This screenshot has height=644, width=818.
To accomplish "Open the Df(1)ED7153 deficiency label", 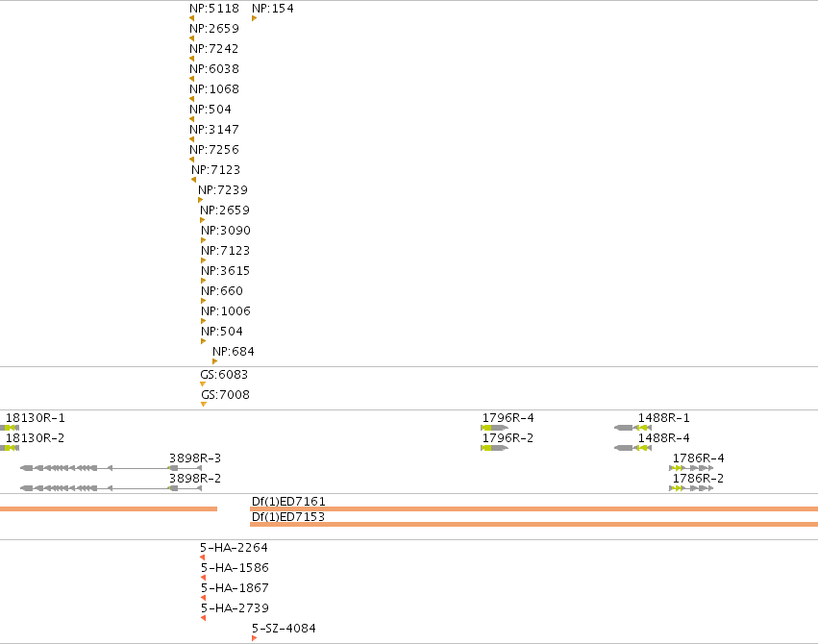I will (x=288, y=516).
